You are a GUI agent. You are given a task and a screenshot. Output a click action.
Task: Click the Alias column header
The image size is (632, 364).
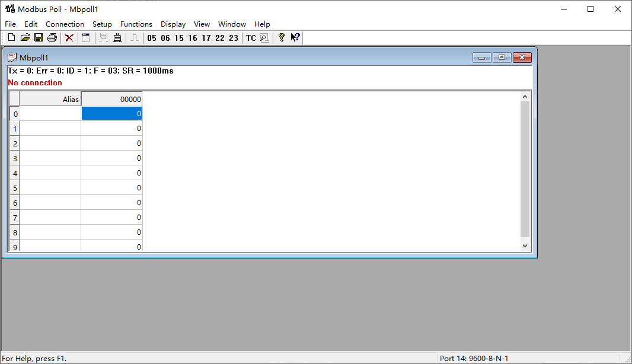tap(50, 99)
